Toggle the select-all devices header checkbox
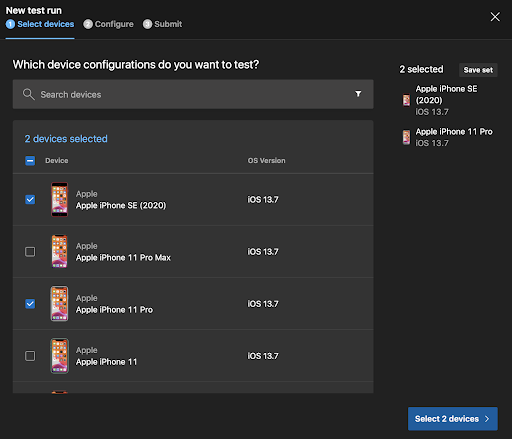 [x=30, y=161]
